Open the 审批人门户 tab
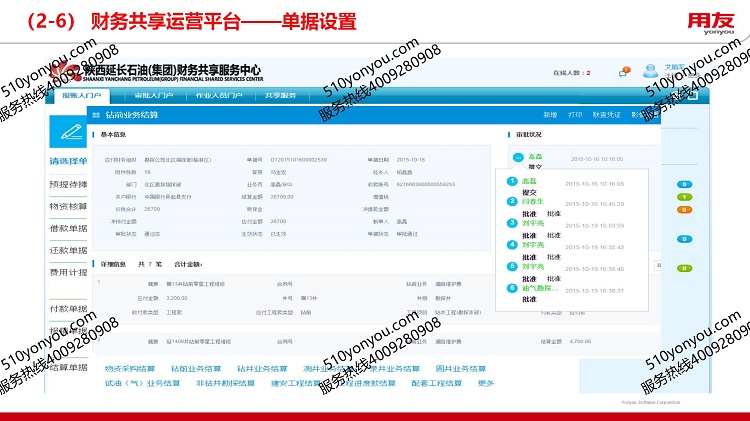This screenshot has width=750, height=421. [154, 95]
